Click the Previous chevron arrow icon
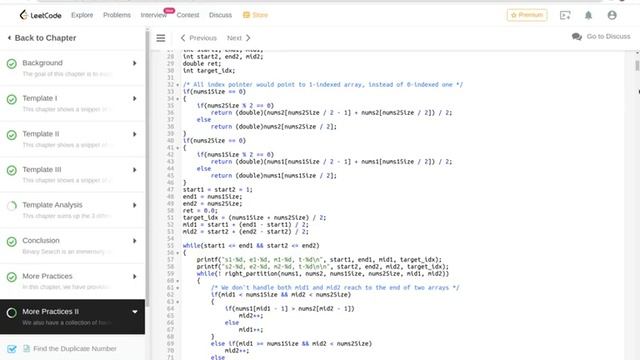 (183, 38)
